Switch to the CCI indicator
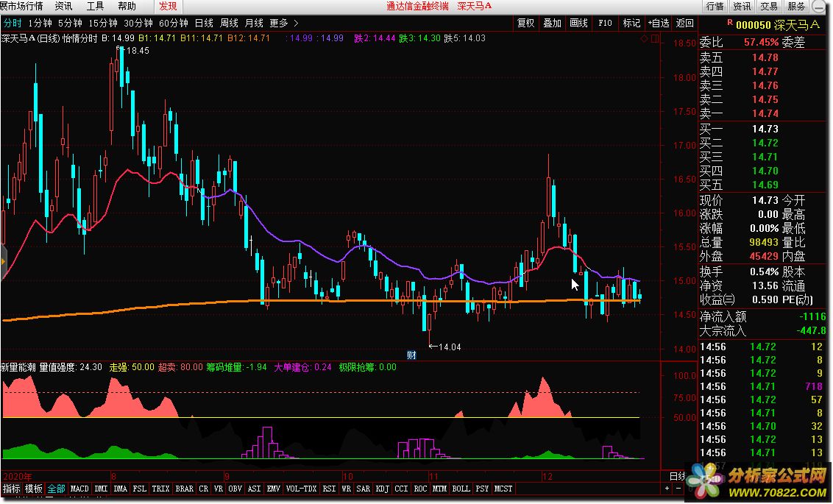 pyautogui.click(x=401, y=489)
